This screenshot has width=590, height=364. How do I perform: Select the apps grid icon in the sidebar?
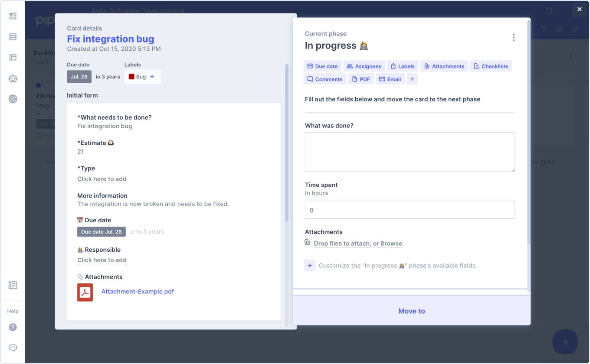(x=13, y=16)
